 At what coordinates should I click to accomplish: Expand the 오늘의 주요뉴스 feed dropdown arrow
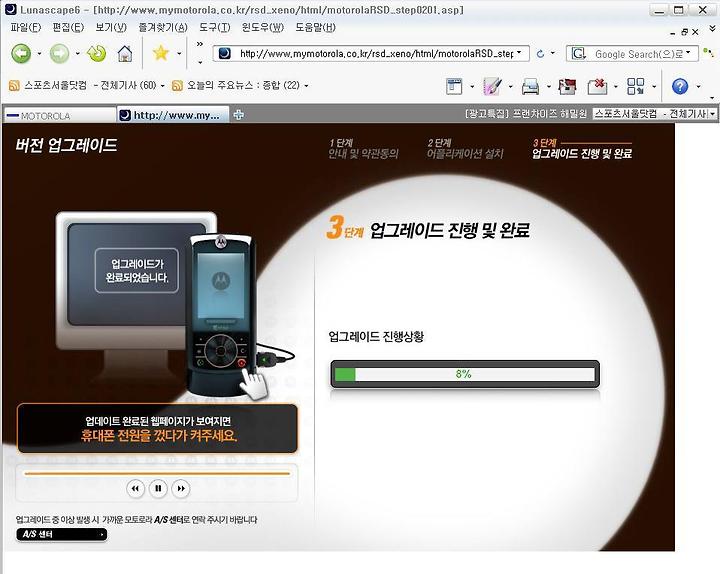coord(306,86)
